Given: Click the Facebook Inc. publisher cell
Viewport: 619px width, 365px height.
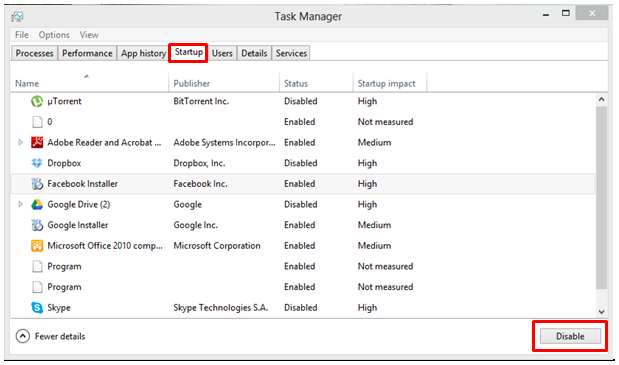Looking at the screenshot, I should 200,184.
